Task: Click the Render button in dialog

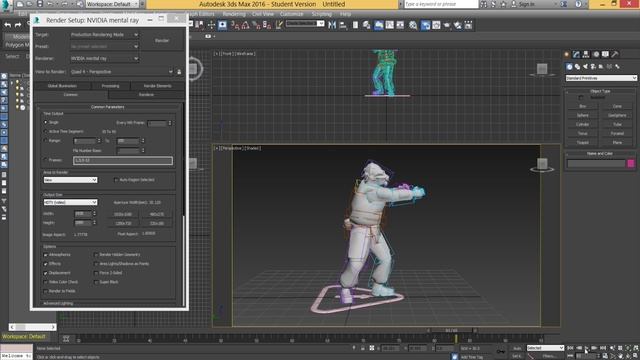Action: 162,40
